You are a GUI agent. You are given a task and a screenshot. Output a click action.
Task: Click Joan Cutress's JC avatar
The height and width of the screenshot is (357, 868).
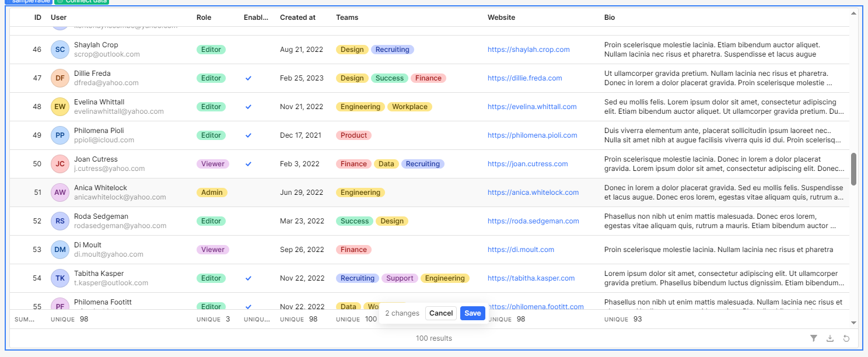60,164
